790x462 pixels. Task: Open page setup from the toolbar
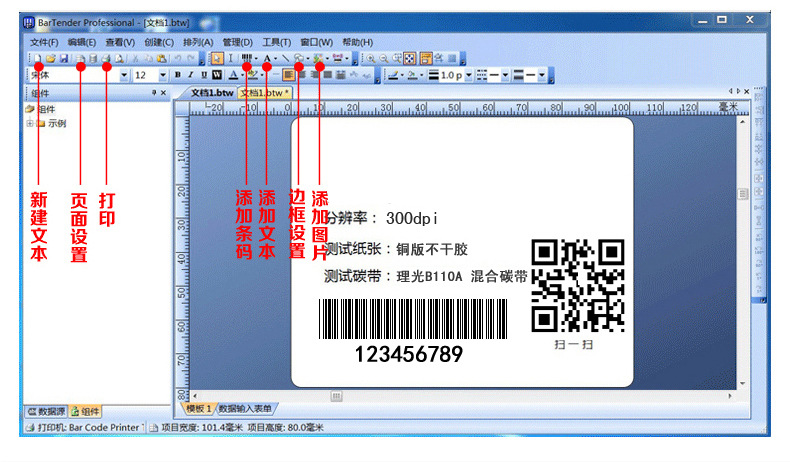coord(80,58)
